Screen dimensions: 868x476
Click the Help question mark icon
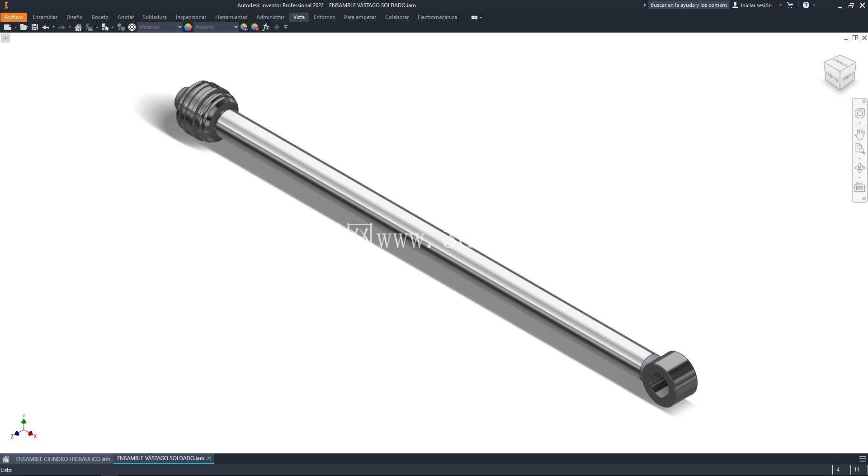point(806,5)
